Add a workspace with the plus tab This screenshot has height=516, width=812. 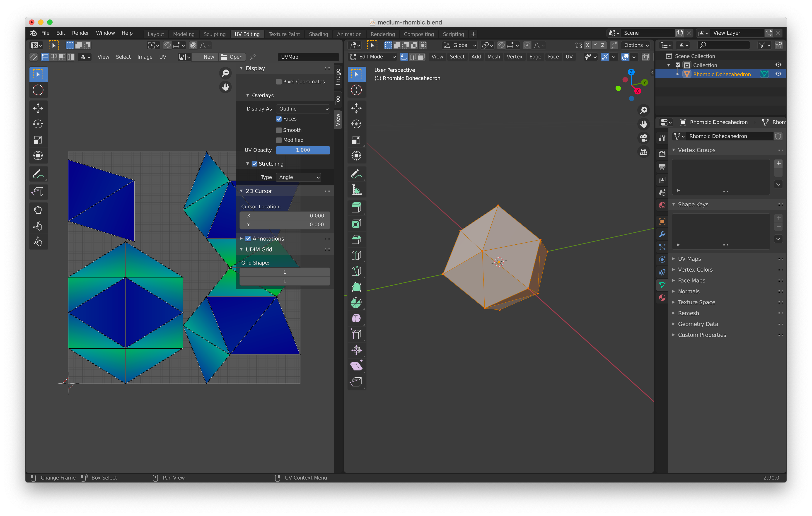point(474,34)
